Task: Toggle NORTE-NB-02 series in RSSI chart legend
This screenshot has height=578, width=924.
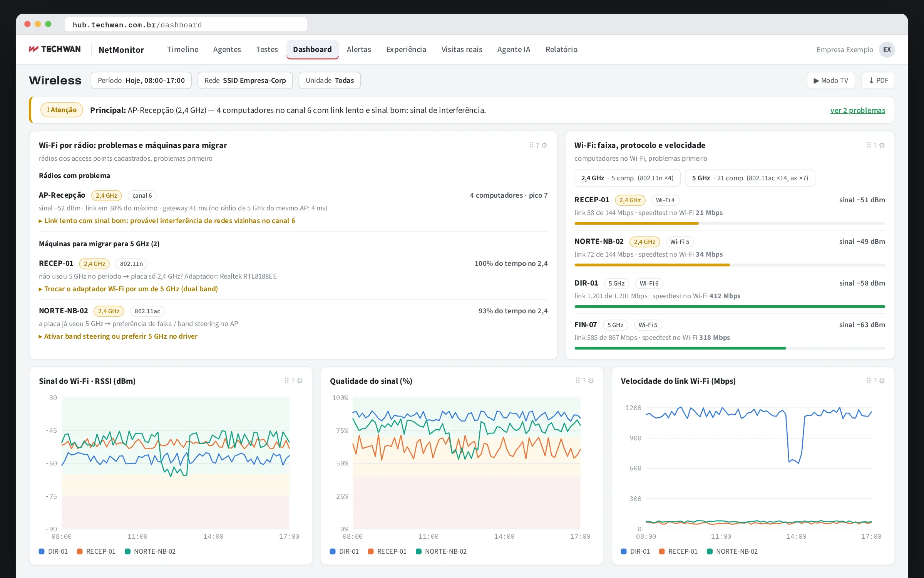Action: [150, 551]
